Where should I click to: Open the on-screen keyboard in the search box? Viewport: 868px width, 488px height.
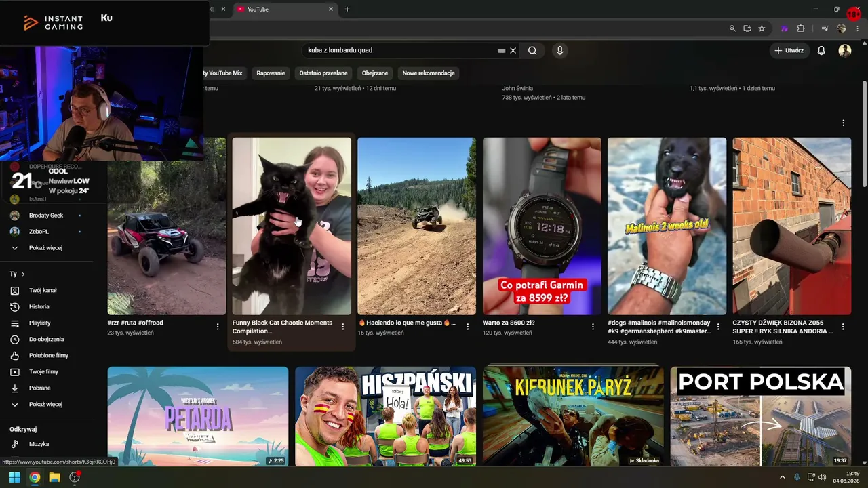(501, 50)
